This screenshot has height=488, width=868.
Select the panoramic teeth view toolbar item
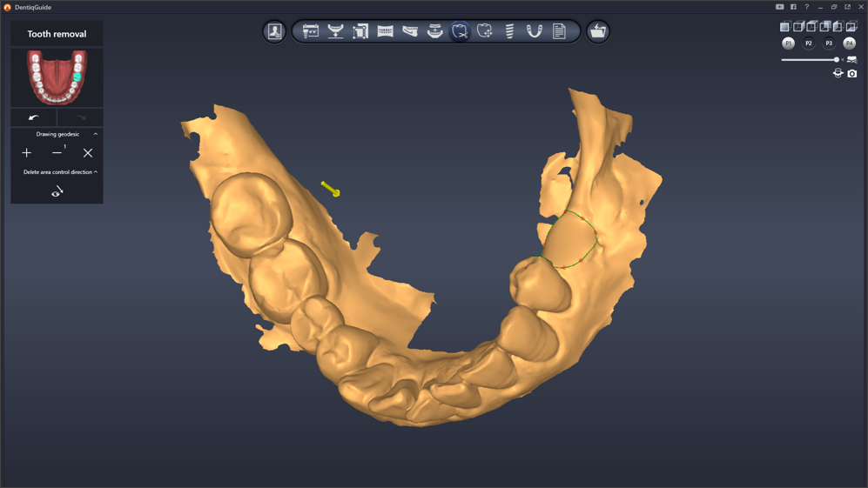[x=385, y=31]
